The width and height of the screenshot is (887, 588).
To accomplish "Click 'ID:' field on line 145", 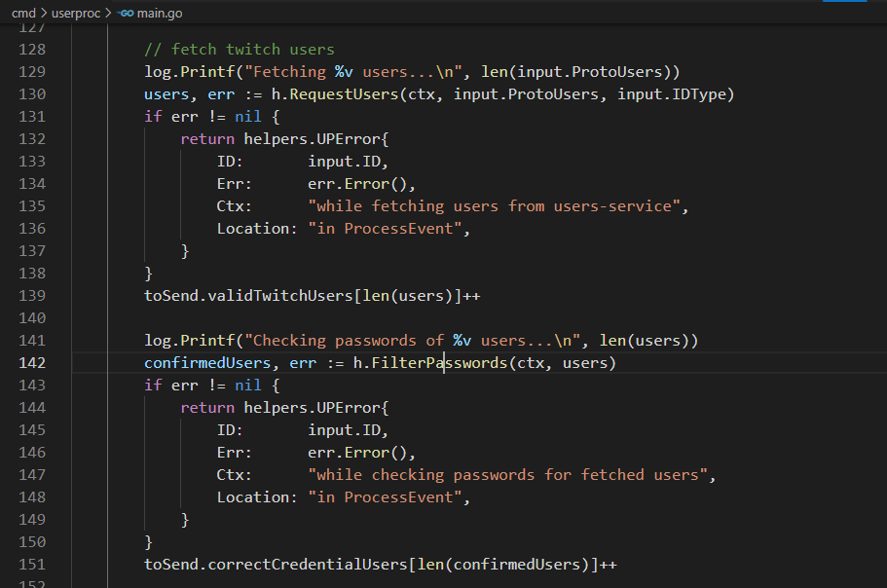I will pyautogui.click(x=230, y=430).
